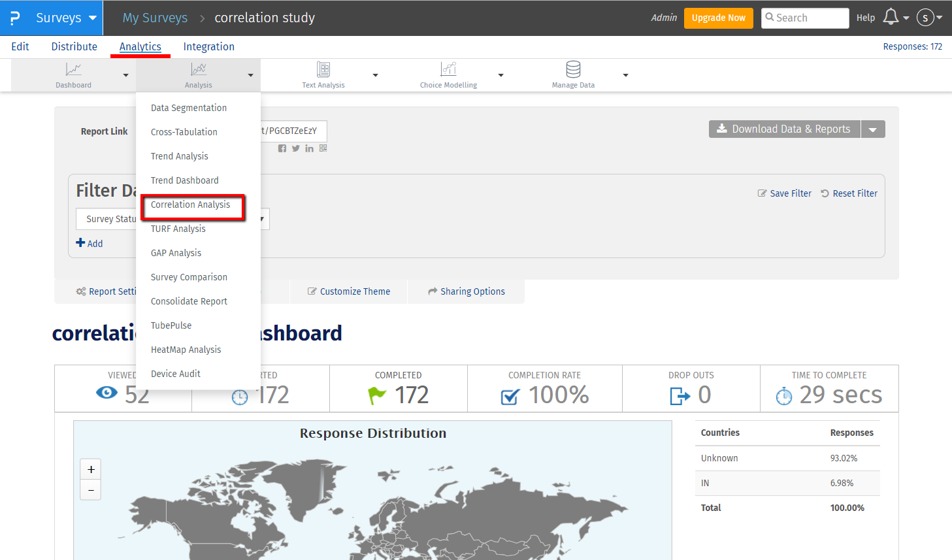Select Correlation Analysis from the menu
This screenshot has width=952, height=560.
point(191,205)
